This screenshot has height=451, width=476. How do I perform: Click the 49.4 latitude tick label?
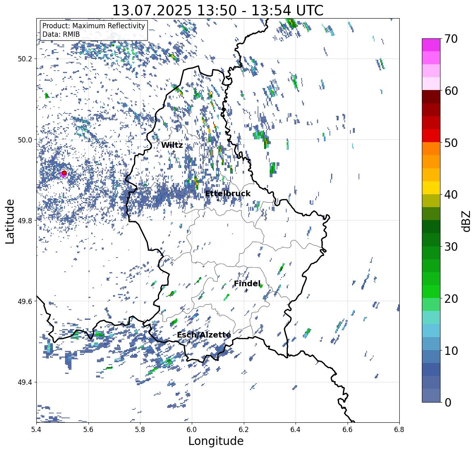pyautogui.click(x=25, y=382)
